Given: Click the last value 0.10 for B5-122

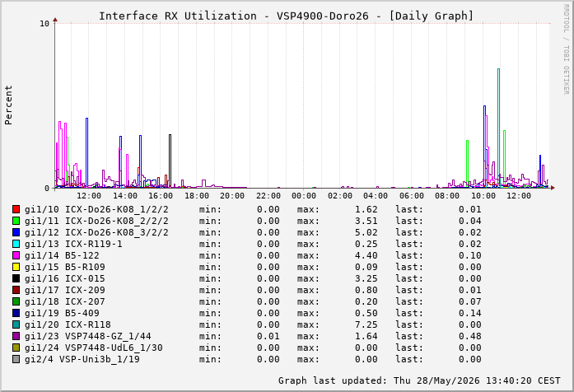Looking at the screenshot, I should pyautogui.click(x=470, y=255).
